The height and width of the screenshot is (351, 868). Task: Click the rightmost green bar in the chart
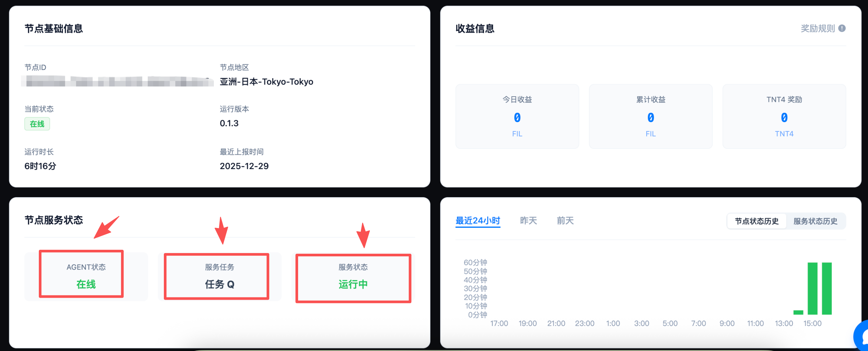827,289
